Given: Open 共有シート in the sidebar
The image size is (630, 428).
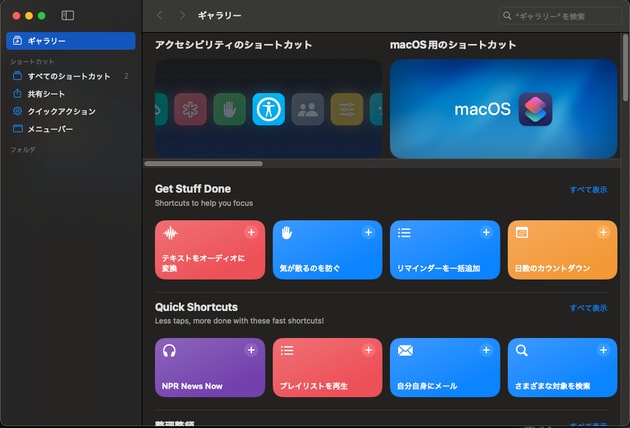Looking at the screenshot, I should 71,94.
